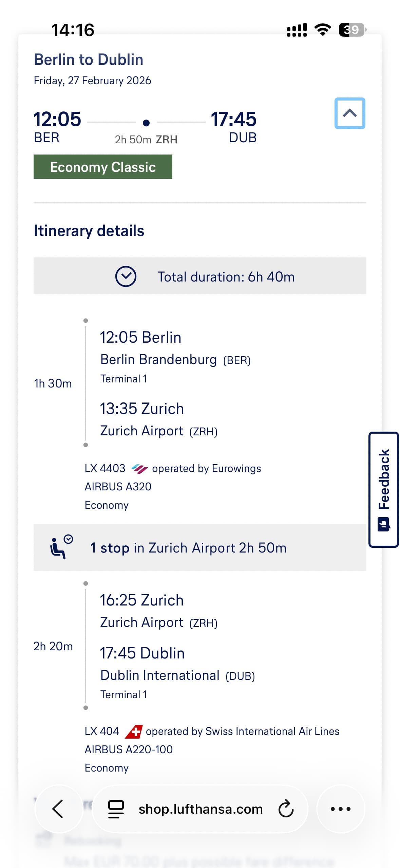The width and height of the screenshot is (400, 868).
Task: Open the browser three-dots menu
Action: point(340,809)
